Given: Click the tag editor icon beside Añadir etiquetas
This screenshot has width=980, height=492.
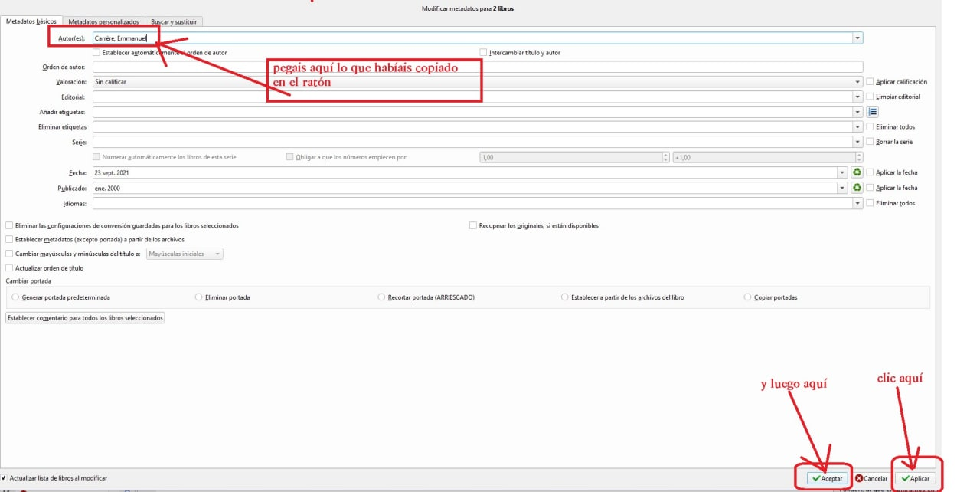Looking at the screenshot, I should point(872,112).
